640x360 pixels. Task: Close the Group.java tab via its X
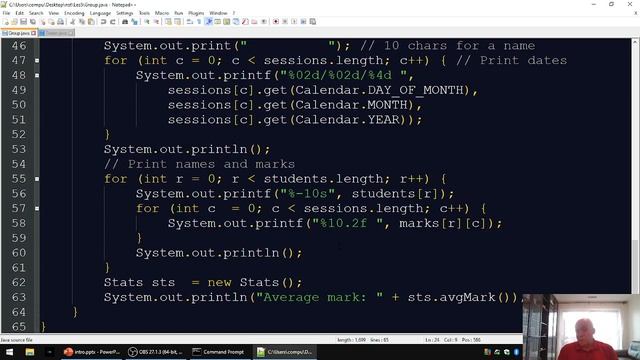coord(33,33)
